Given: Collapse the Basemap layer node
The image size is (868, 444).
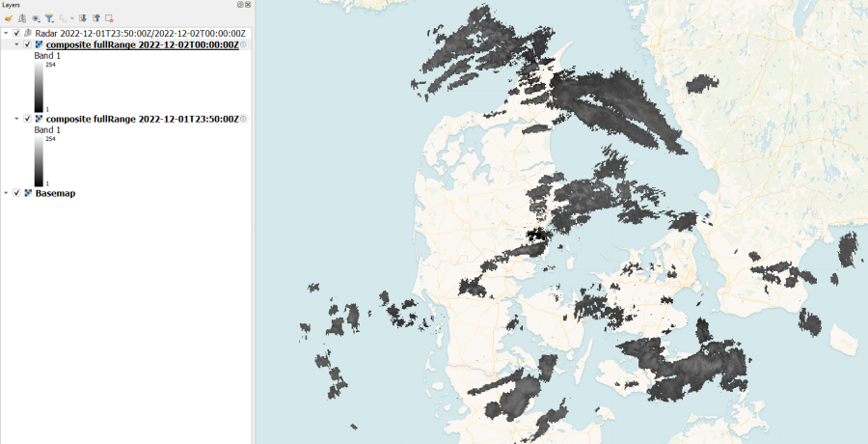Looking at the screenshot, I should click(7, 193).
